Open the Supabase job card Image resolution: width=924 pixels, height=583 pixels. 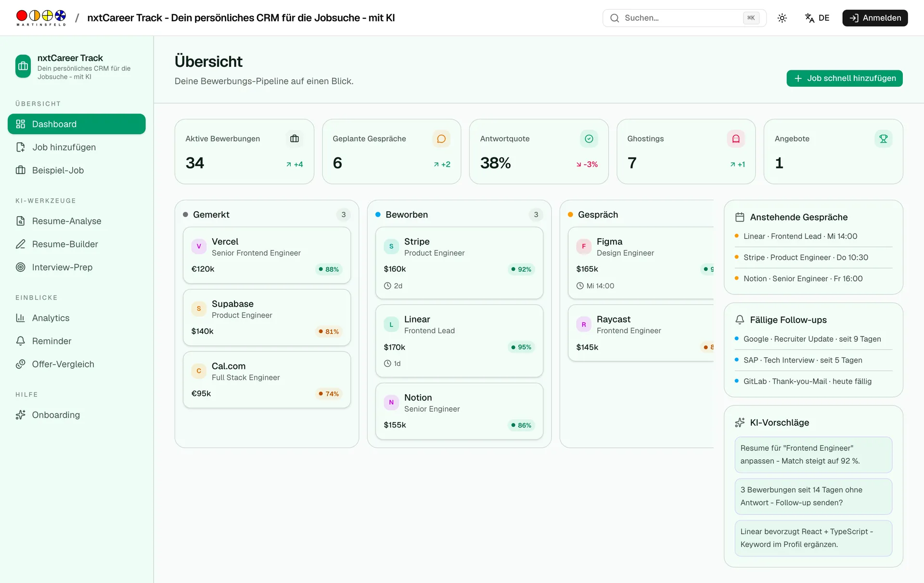coord(267,317)
